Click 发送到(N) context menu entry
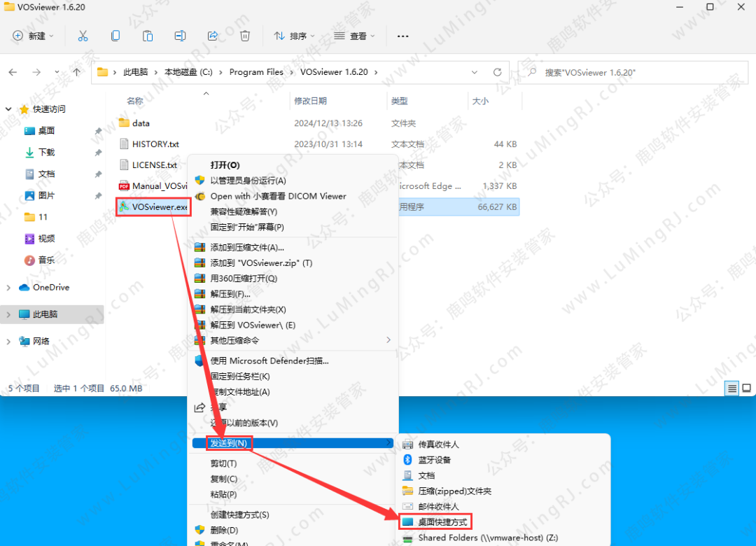 tap(229, 442)
